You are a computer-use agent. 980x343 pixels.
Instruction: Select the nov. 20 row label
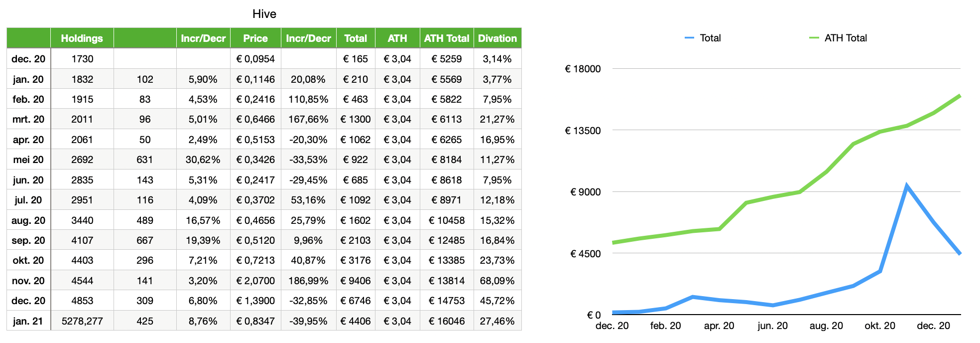(x=28, y=281)
